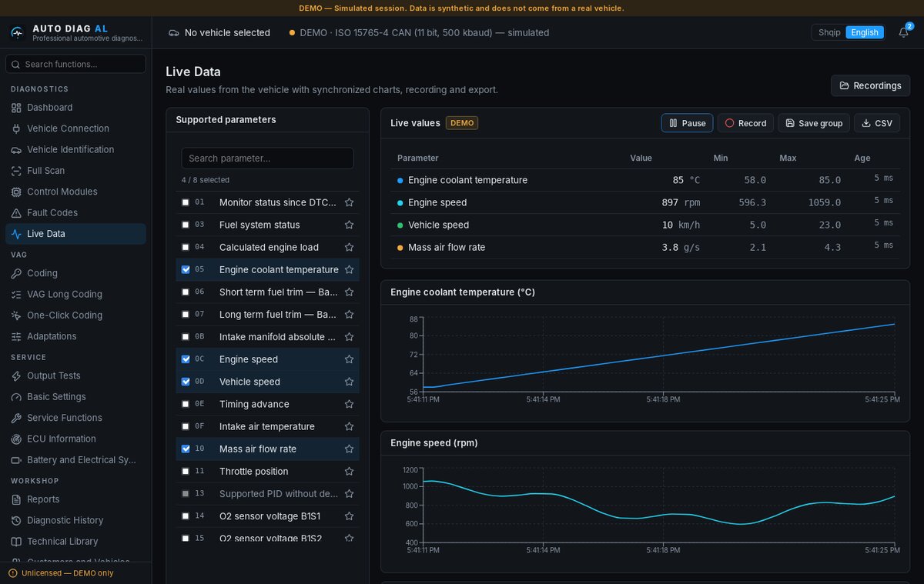Star the Short term fuel trim parameter
Viewport: 924px width, 584px height.
[349, 292]
